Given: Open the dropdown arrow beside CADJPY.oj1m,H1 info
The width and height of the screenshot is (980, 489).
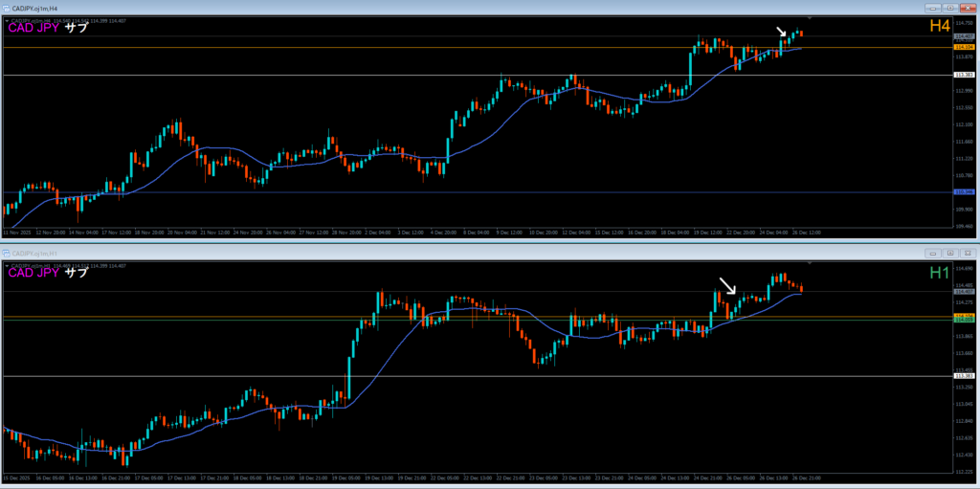Looking at the screenshot, I should click(6, 264).
